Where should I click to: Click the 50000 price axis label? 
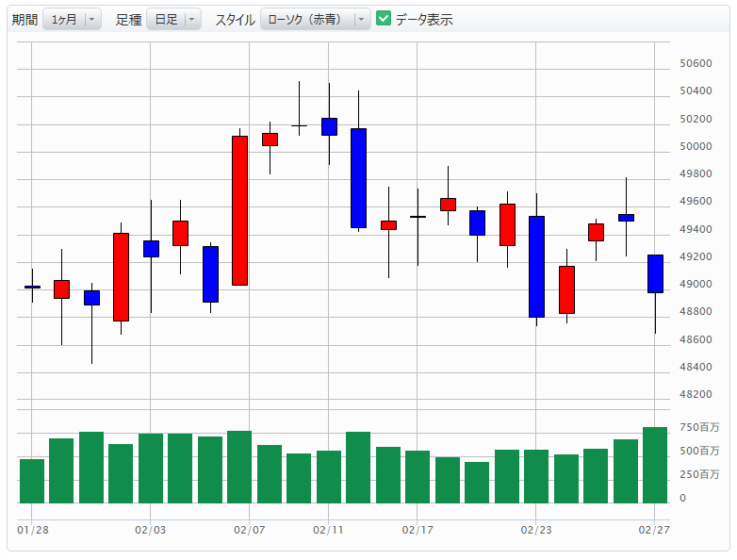(x=696, y=146)
